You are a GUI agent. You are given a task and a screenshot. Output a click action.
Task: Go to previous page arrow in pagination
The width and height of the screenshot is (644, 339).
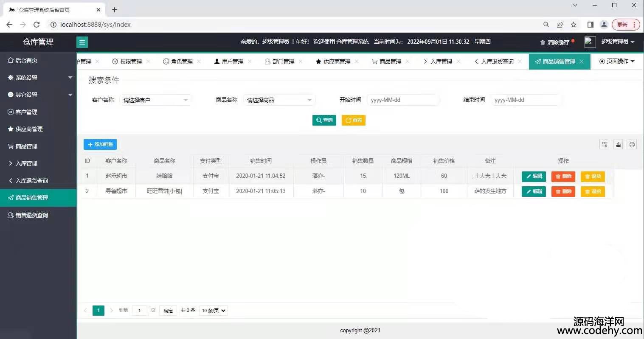(85, 311)
